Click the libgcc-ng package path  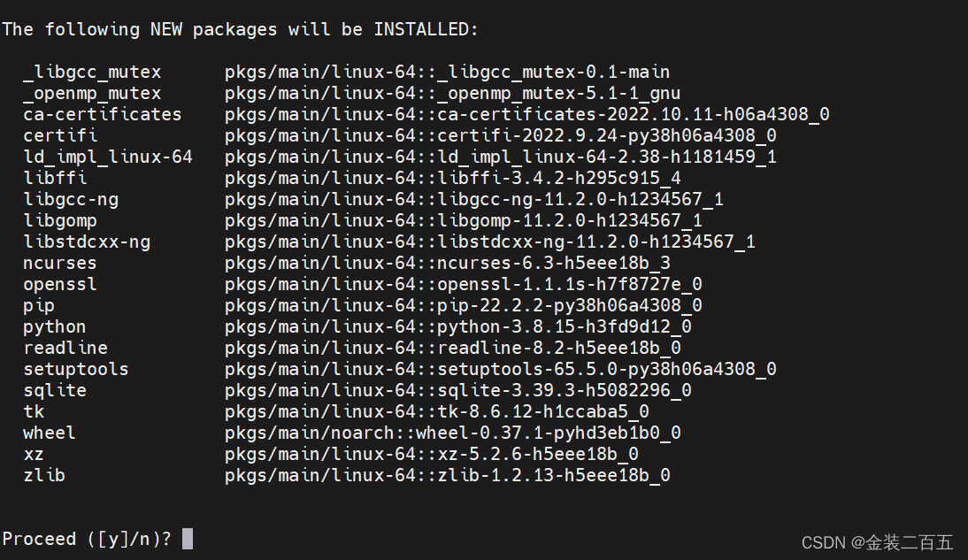[474, 199]
